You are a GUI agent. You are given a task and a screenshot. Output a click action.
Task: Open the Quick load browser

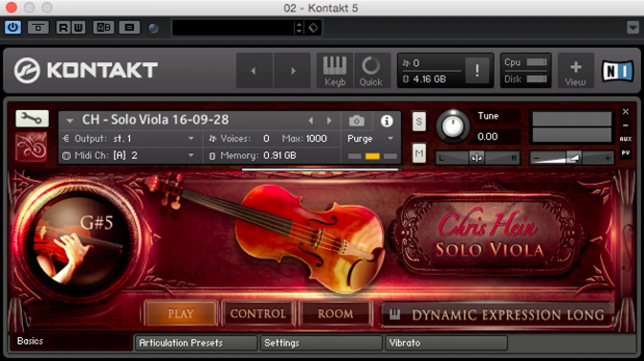coord(371,71)
